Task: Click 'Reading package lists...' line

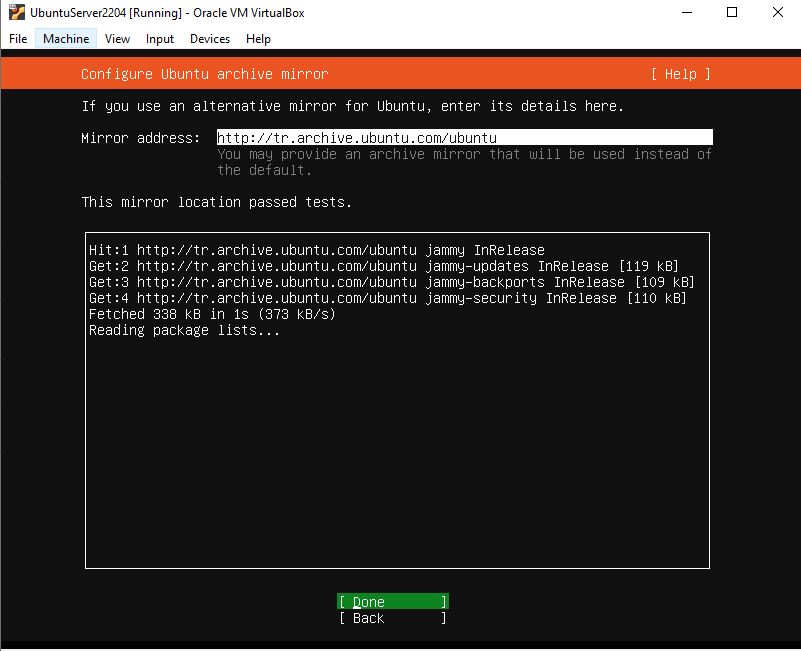Action: tap(184, 330)
